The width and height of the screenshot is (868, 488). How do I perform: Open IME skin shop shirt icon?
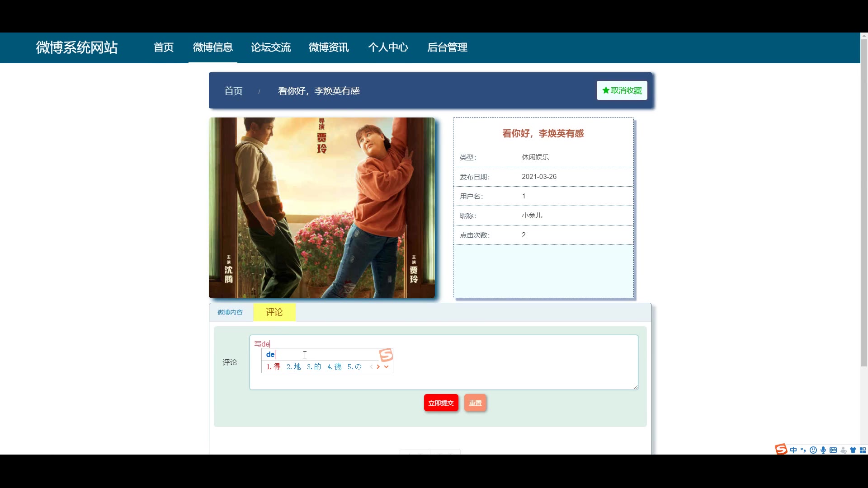click(853, 450)
